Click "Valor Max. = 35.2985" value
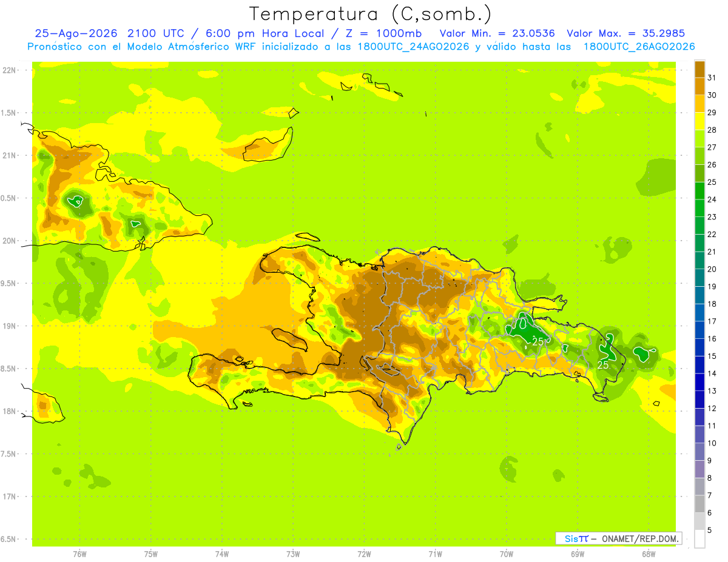The image size is (728, 562). (x=626, y=33)
